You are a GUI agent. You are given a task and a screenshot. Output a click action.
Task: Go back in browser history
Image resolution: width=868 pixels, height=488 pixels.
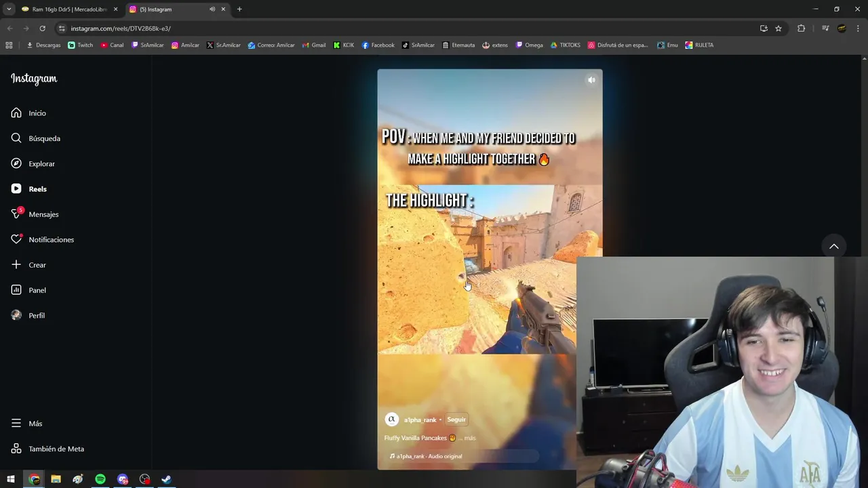click(9, 28)
